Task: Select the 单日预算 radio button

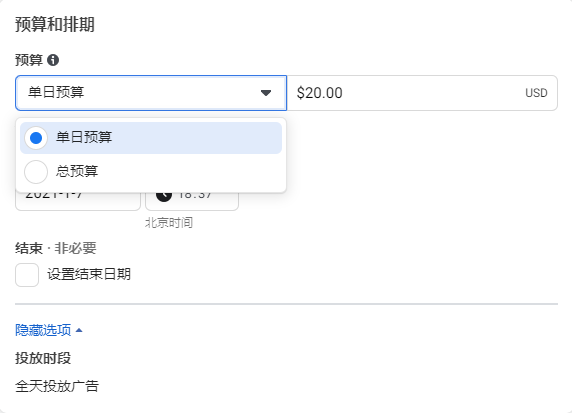Action: (x=36, y=138)
